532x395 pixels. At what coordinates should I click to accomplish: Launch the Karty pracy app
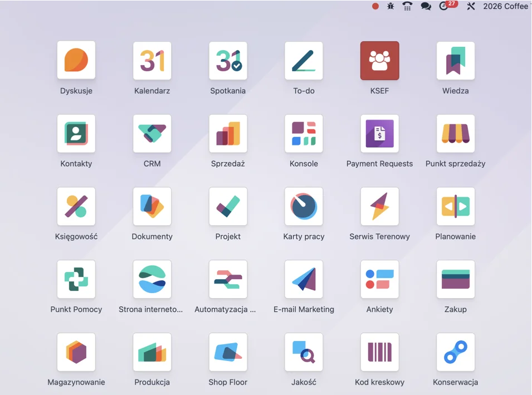tap(304, 206)
